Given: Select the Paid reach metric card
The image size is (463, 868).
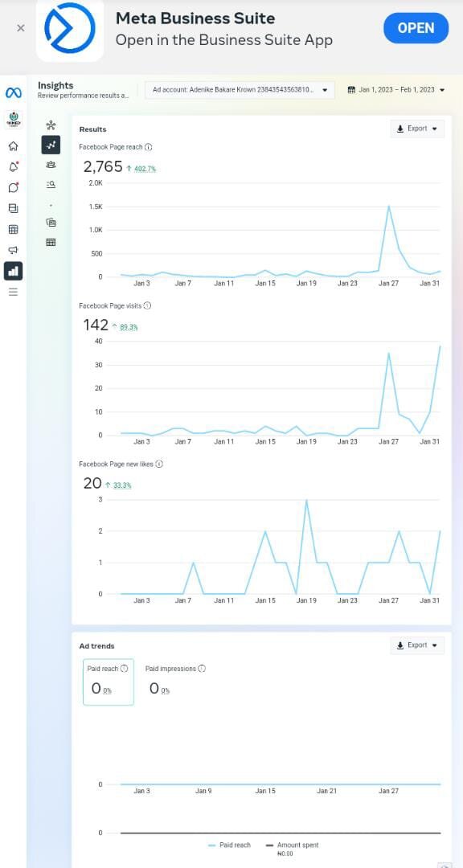Looking at the screenshot, I should click(109, 682).
